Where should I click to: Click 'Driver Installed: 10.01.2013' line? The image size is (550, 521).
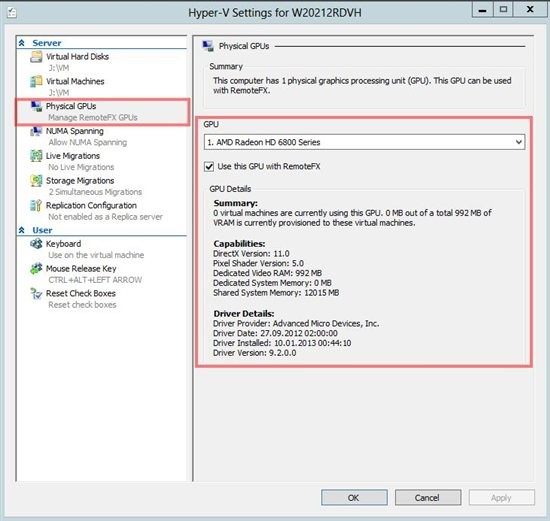tap(282, 343)
